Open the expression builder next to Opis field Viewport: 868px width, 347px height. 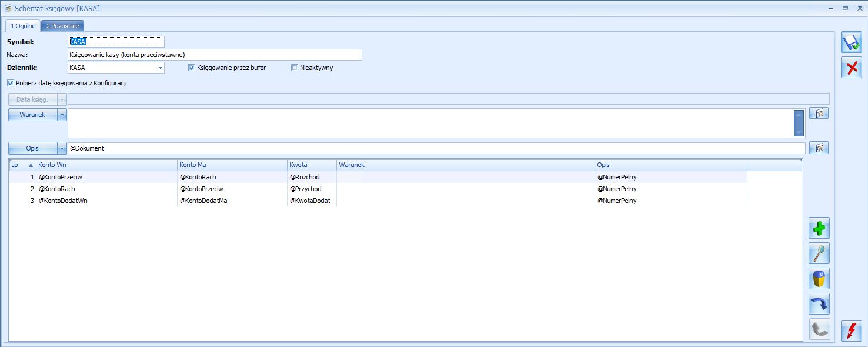pos(819,148)
